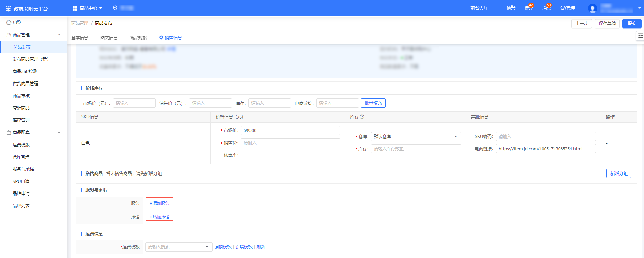The width and height of the screenshot is (644, 258).
Task: Click the 刷新 refresh link
Action: click(x=261, y=247)
